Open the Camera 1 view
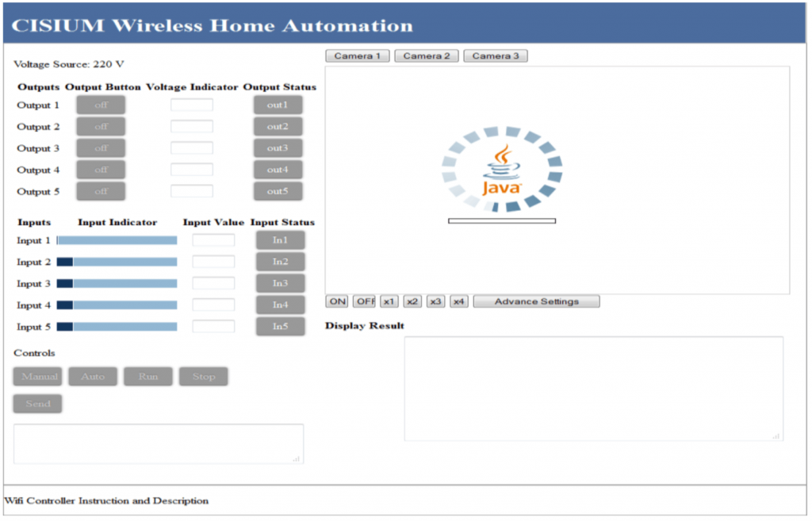This screenshot has height=521, width=812. [358, 56]
